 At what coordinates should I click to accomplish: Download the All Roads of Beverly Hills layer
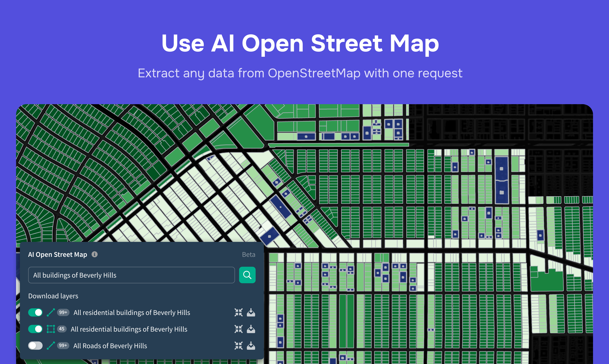(251, 346)
